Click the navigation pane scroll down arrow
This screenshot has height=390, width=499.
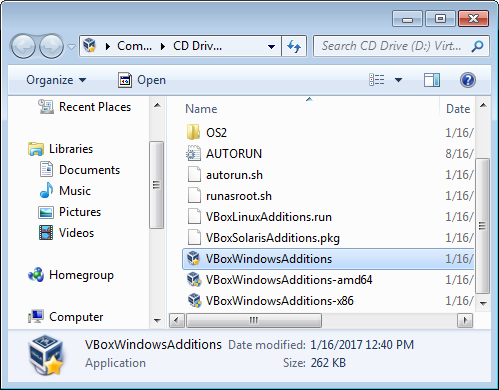point(157,321)
